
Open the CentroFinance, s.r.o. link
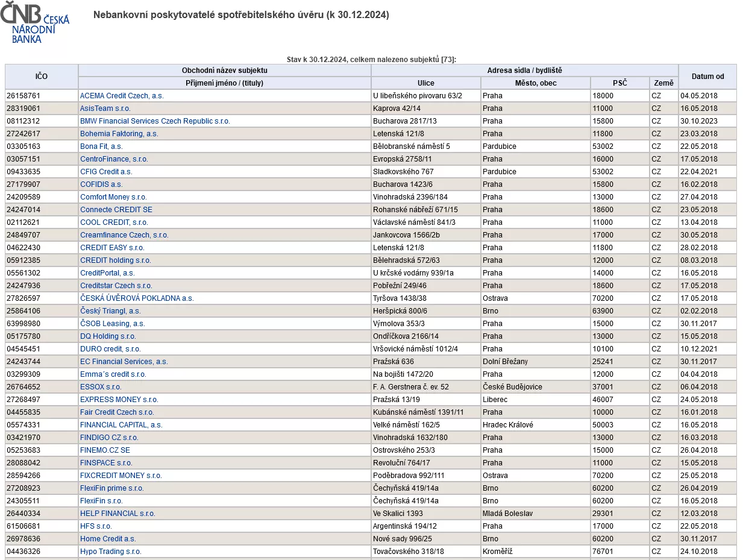tap(114, 159)
